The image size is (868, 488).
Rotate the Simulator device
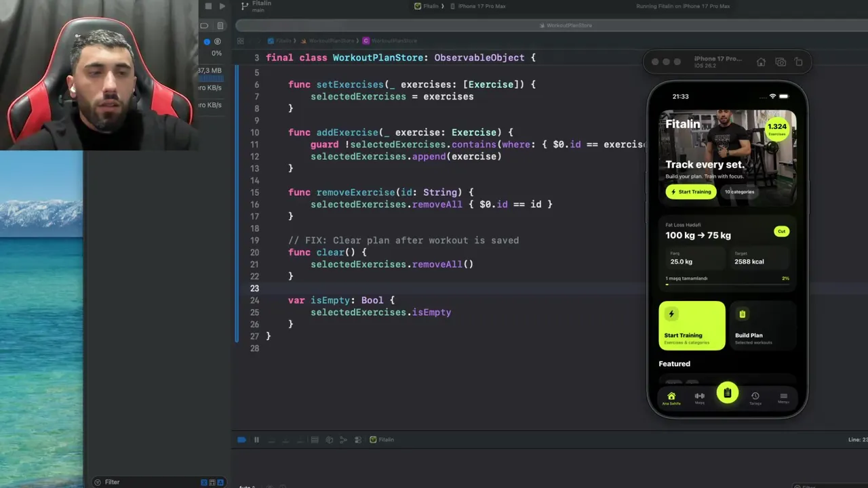coord(799,62)
